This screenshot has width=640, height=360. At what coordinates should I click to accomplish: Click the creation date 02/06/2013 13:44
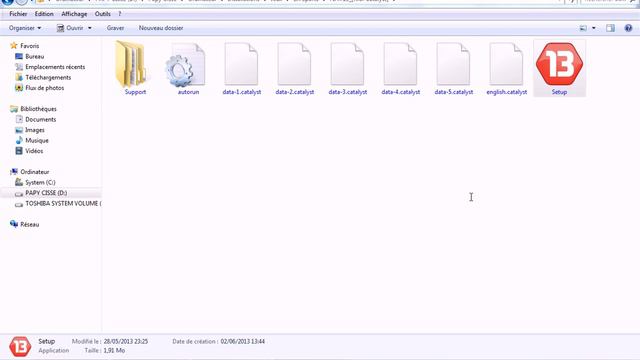tap(242, 341)
